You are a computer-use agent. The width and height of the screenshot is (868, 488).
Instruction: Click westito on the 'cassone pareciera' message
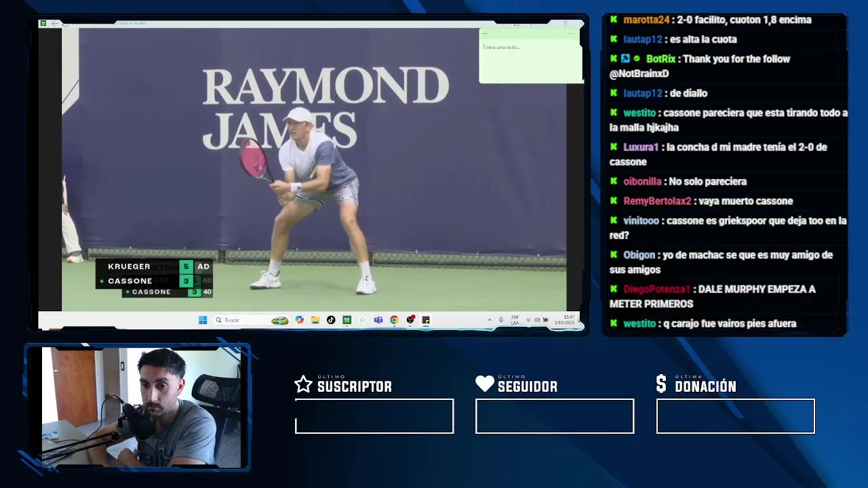639,113
